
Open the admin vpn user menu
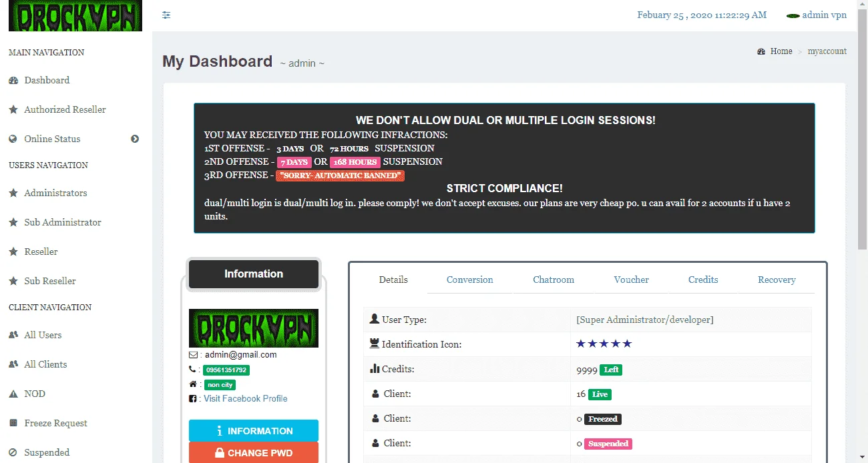point(817,15)
